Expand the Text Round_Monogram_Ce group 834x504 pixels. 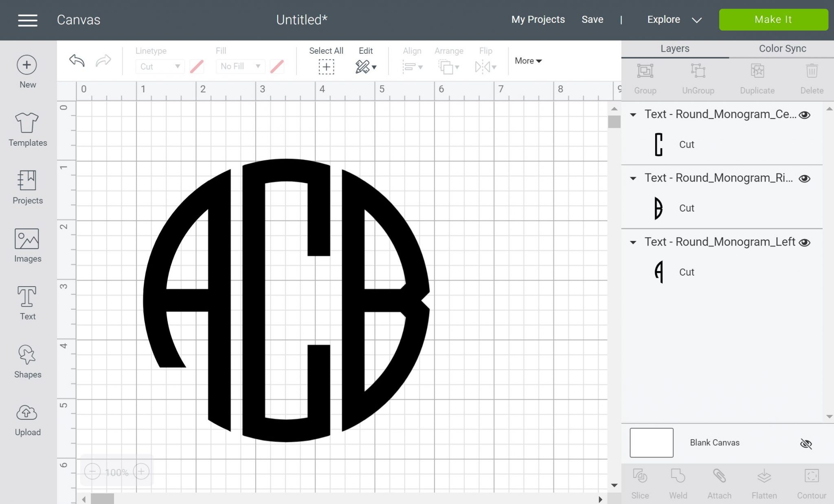tap(634, 113)
